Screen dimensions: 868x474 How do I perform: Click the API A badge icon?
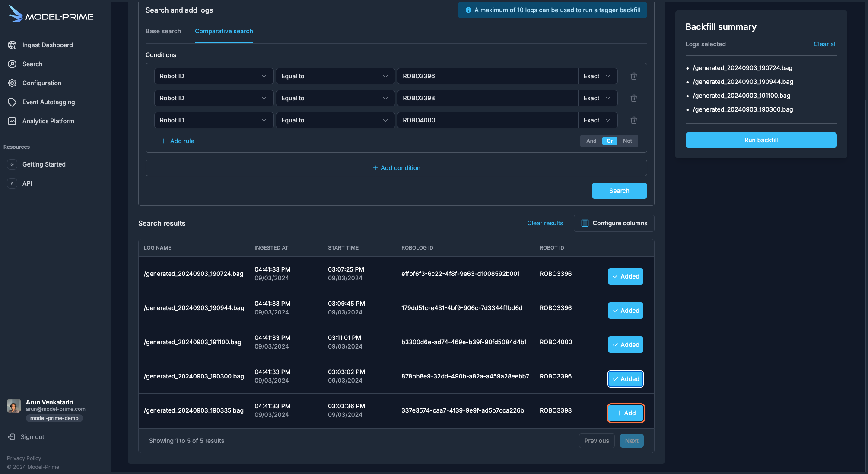click(12, 183)
